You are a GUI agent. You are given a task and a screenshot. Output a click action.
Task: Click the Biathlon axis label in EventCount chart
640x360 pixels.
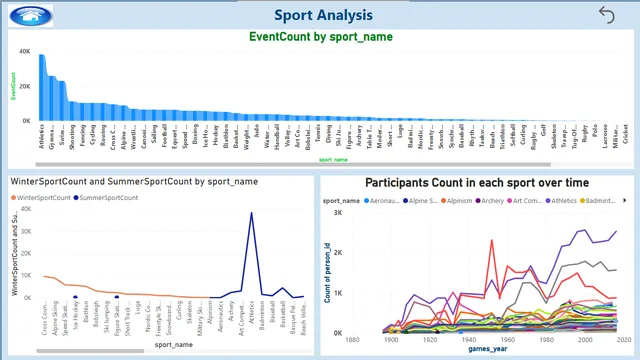click(226, 136)
